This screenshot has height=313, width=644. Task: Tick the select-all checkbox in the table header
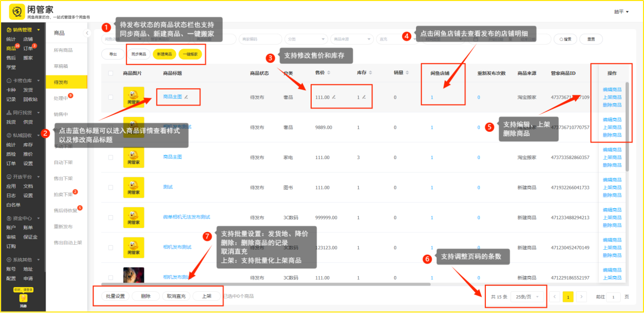(111, 73)
